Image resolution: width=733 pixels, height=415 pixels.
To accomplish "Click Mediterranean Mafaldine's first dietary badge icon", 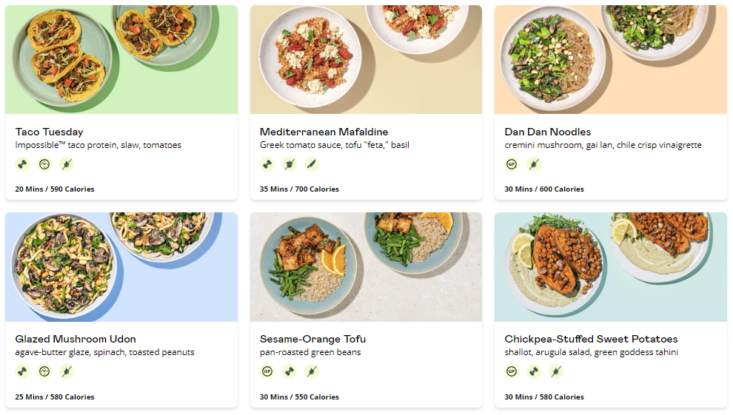I will point(267,164).
